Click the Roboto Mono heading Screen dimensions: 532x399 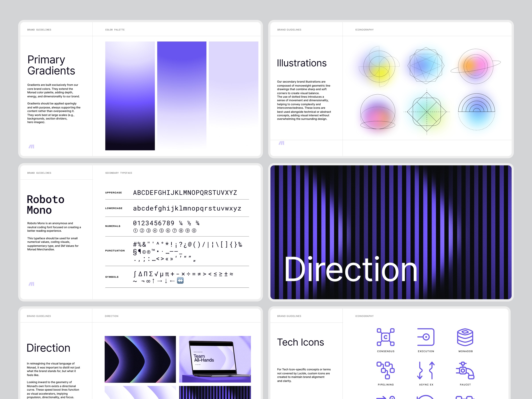tap(45, 205)
